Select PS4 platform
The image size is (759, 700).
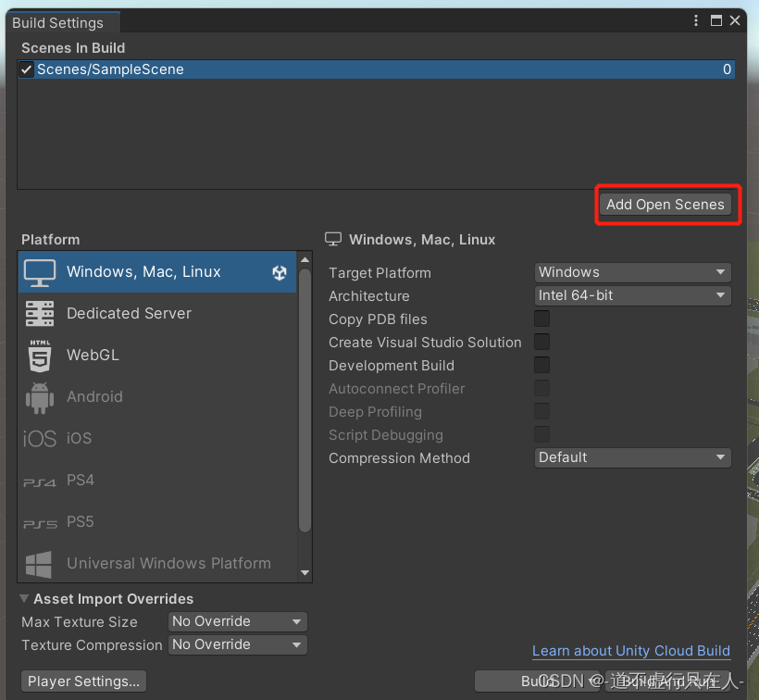[156, 481]
